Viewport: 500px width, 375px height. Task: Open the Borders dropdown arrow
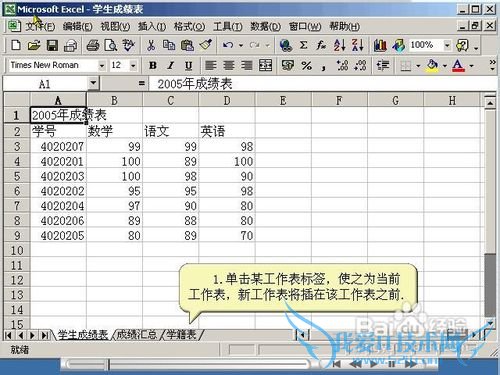click(418, 65)
